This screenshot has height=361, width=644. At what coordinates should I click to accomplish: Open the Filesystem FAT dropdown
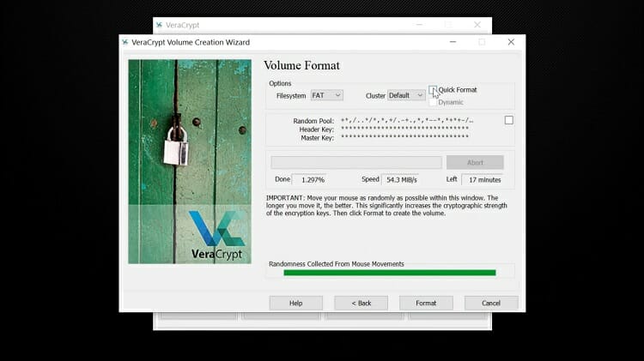pos(326,95)
